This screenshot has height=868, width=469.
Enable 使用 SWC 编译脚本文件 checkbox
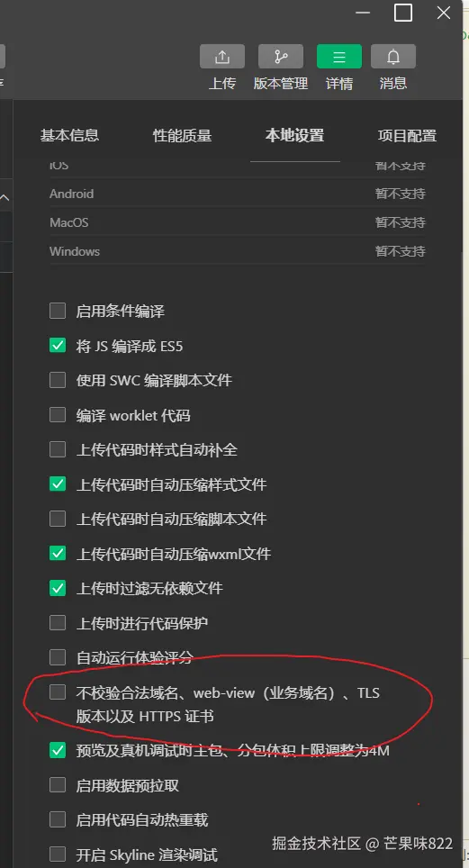[x=58, y=380]
